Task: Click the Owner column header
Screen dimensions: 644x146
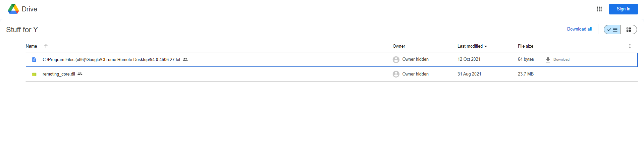Action: point(399,46)
